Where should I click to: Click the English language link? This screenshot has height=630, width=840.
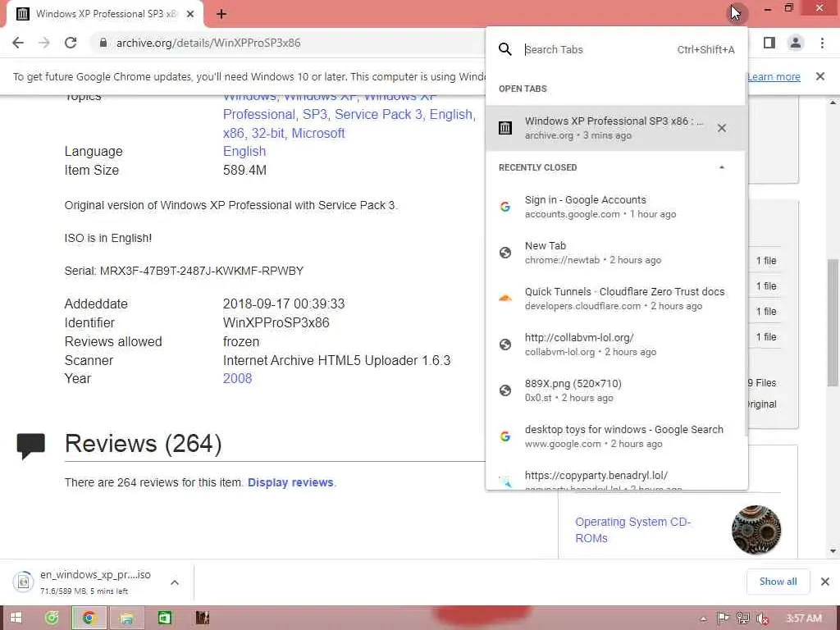point(244,152)
